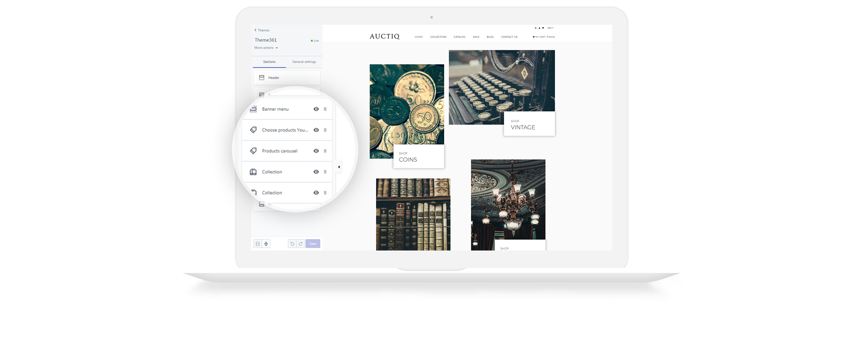Image resolution: width=868 pixels, height=339 pixels.
Task: Switch to the General settings tab
Action: 304,62
